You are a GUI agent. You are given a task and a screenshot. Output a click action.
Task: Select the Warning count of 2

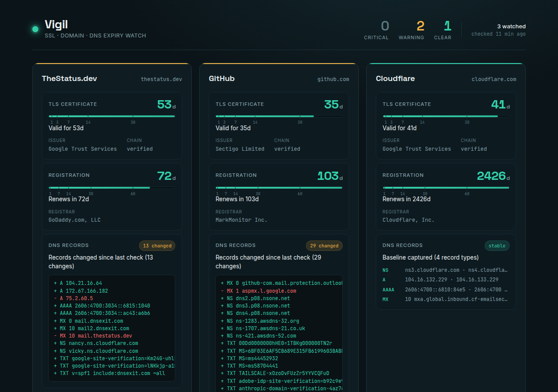(x=420, y=26)
